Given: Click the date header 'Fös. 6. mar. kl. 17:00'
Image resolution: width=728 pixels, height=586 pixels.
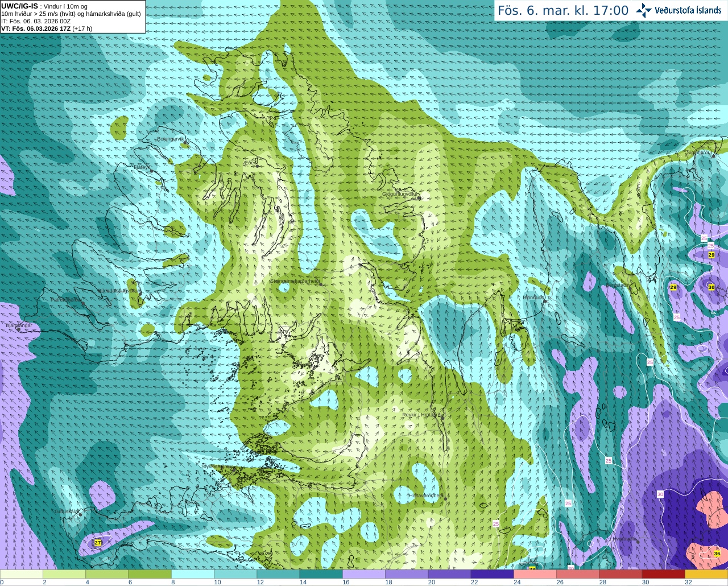Looking at the screenshot, I should pos(562,10).
